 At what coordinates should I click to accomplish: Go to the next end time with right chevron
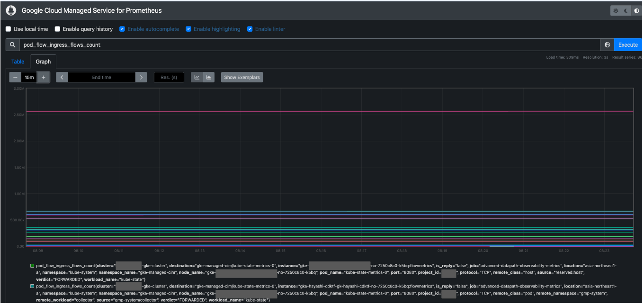click(x=141, y=77)
